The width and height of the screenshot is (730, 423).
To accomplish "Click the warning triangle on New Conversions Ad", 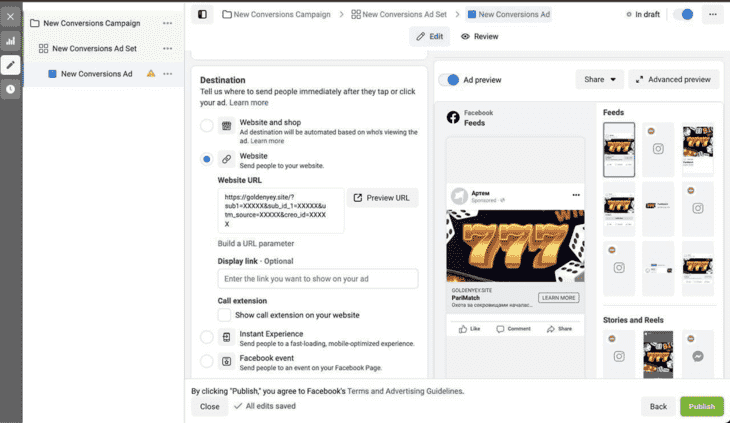I will 151,74.
